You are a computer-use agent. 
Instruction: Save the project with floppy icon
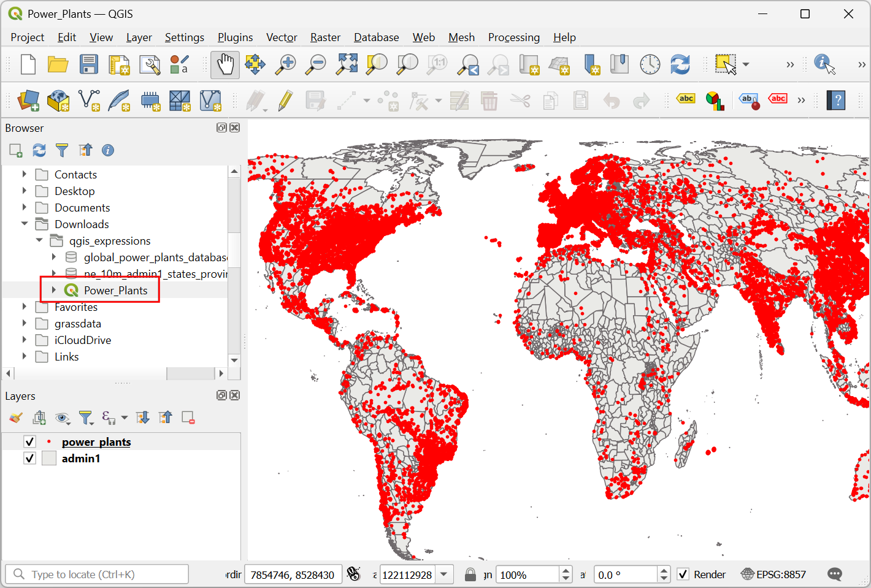pyautogui.click(x=89, y=64)
